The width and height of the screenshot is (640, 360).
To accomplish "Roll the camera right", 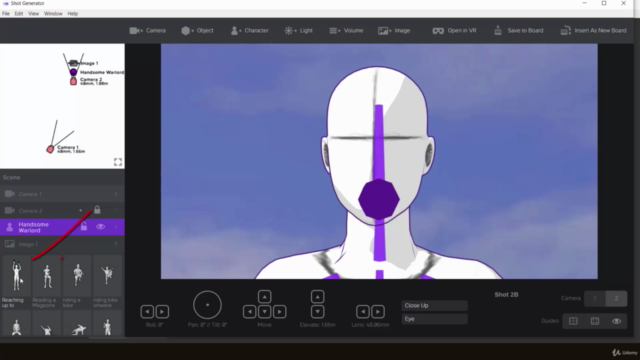I will click(162, 312).
